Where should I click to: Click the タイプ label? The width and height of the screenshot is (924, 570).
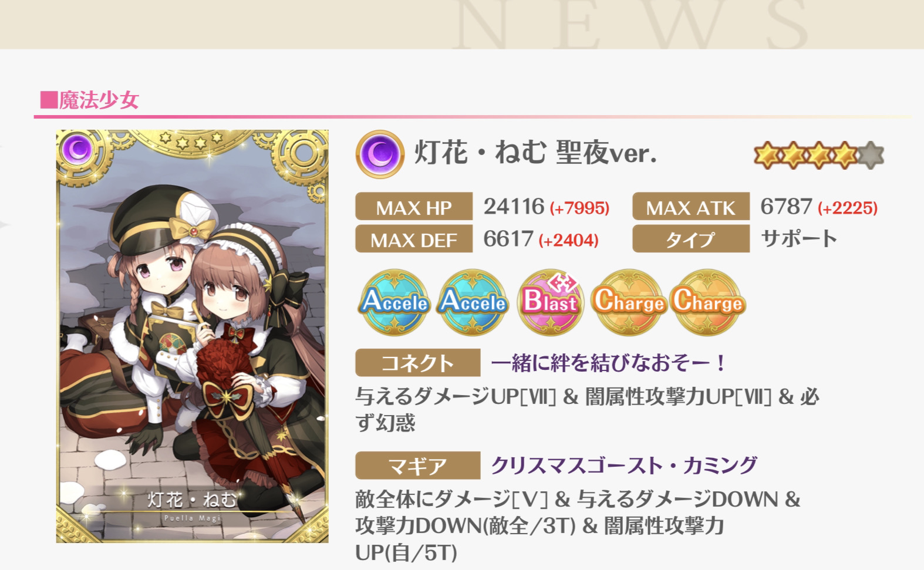tap(691, 239)
